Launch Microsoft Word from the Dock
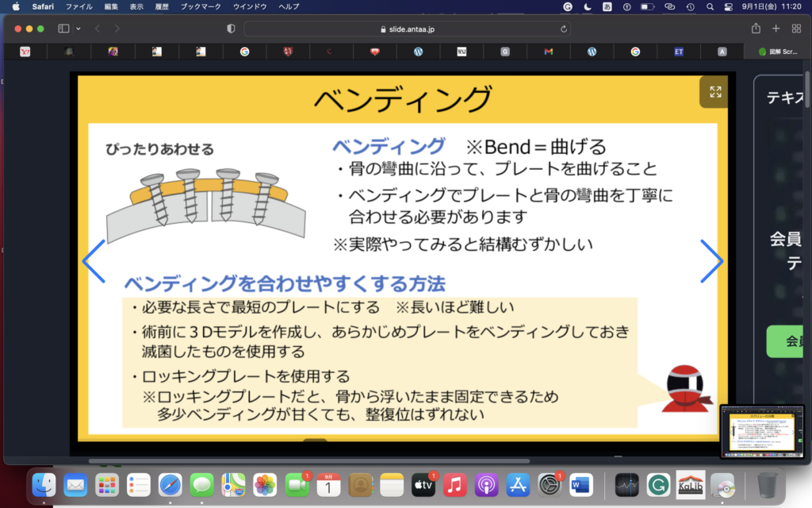This screenshot has width=812, height=508. coord(580,483)
